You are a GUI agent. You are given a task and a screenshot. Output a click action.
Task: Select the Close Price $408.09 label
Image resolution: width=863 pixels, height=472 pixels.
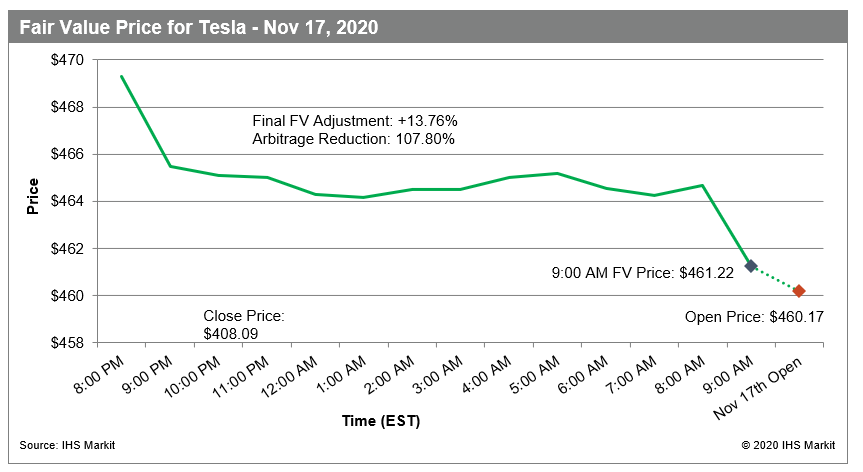243,324
